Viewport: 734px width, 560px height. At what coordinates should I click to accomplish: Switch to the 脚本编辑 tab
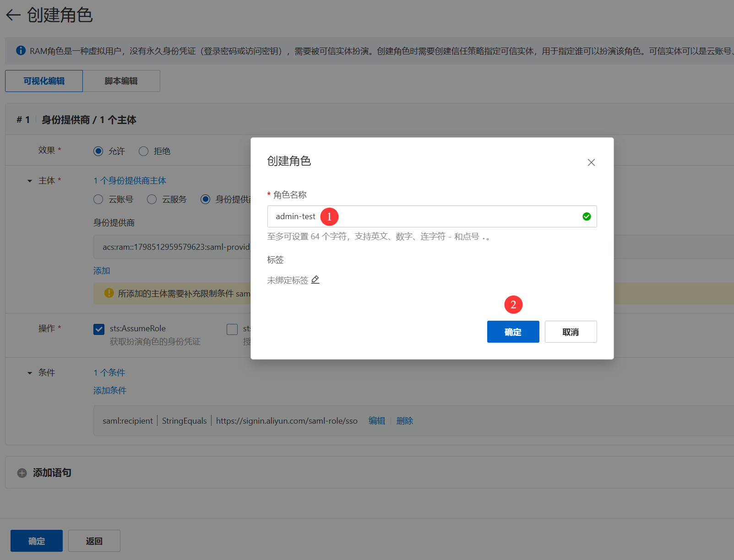pyautogui.click(x=121, y=81)
